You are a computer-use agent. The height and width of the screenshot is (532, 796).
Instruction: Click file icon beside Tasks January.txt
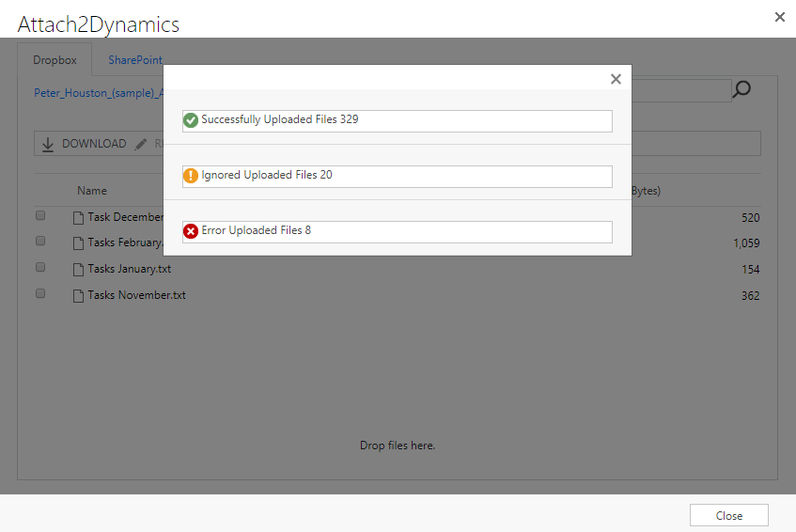coord(78,270)
